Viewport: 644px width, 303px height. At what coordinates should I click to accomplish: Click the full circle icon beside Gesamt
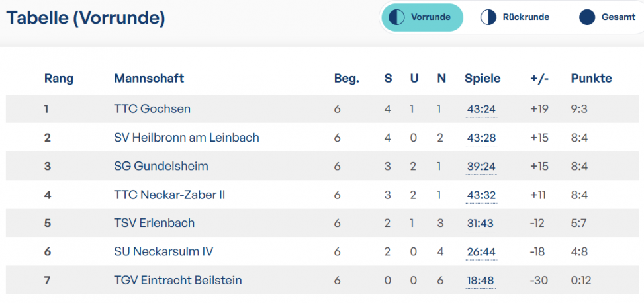(x=587, y=18)
